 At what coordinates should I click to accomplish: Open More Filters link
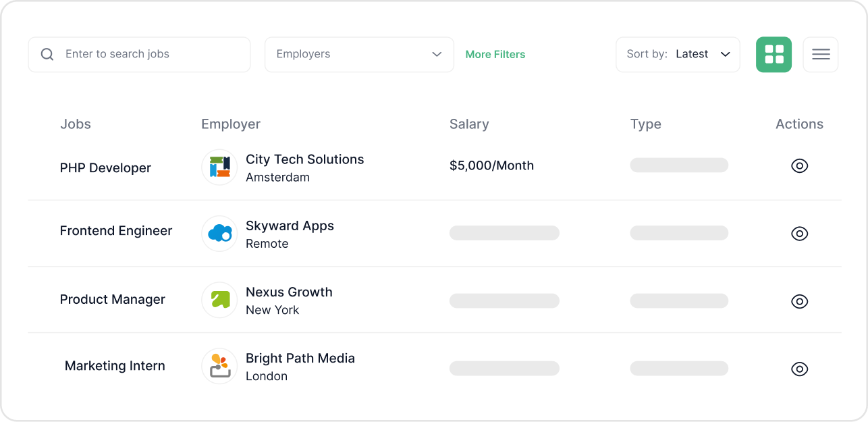[x=495, y=55]
